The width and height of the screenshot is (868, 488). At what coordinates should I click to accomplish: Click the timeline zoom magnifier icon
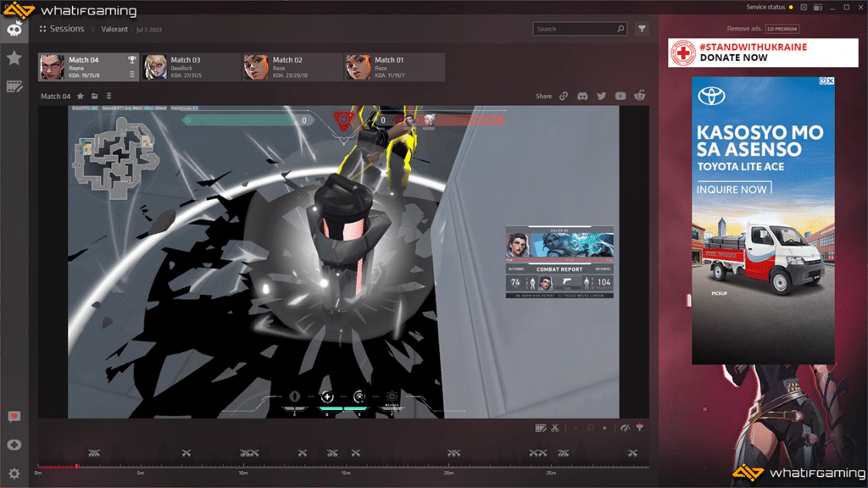point(590,428)
